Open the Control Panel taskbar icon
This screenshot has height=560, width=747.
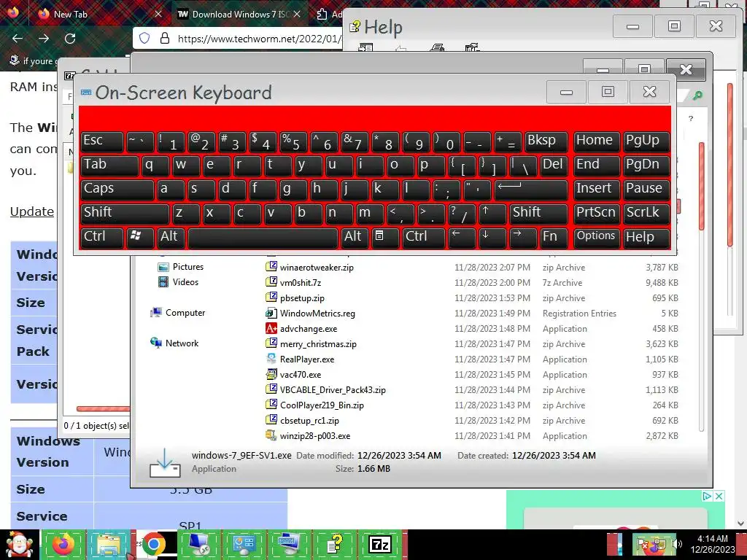244,544
